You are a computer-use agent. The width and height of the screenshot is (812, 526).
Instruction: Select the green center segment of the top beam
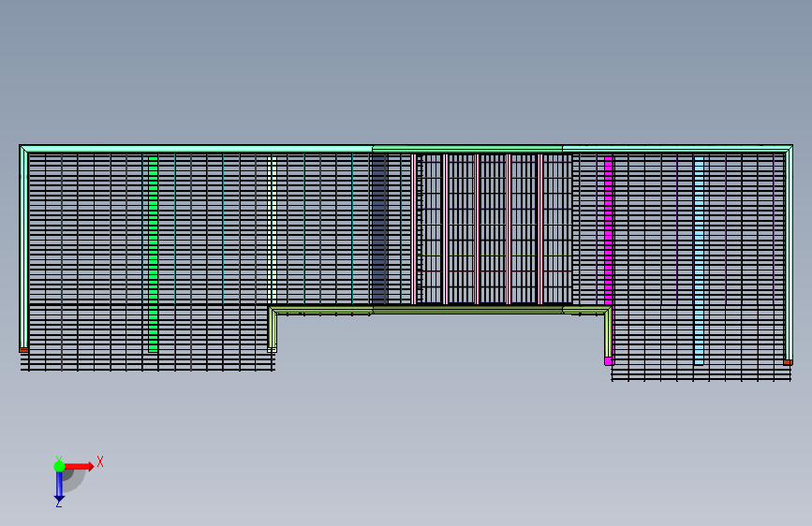(x=467, y=149)
